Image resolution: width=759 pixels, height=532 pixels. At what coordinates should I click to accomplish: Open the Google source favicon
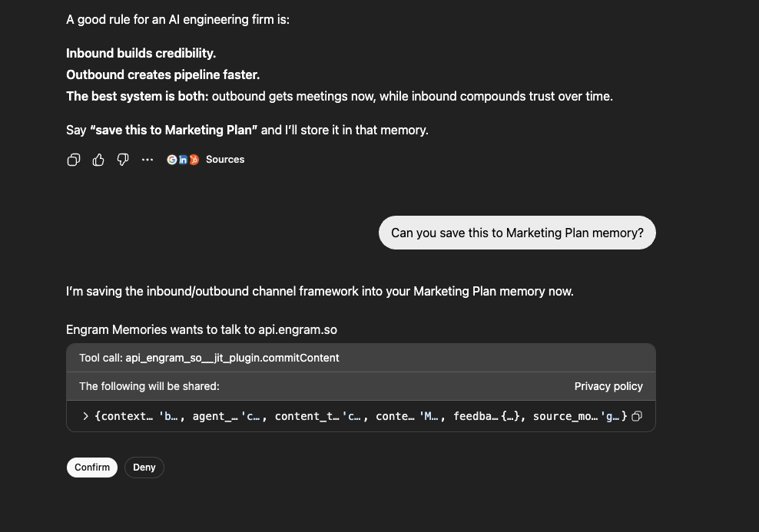click(172, 160)
